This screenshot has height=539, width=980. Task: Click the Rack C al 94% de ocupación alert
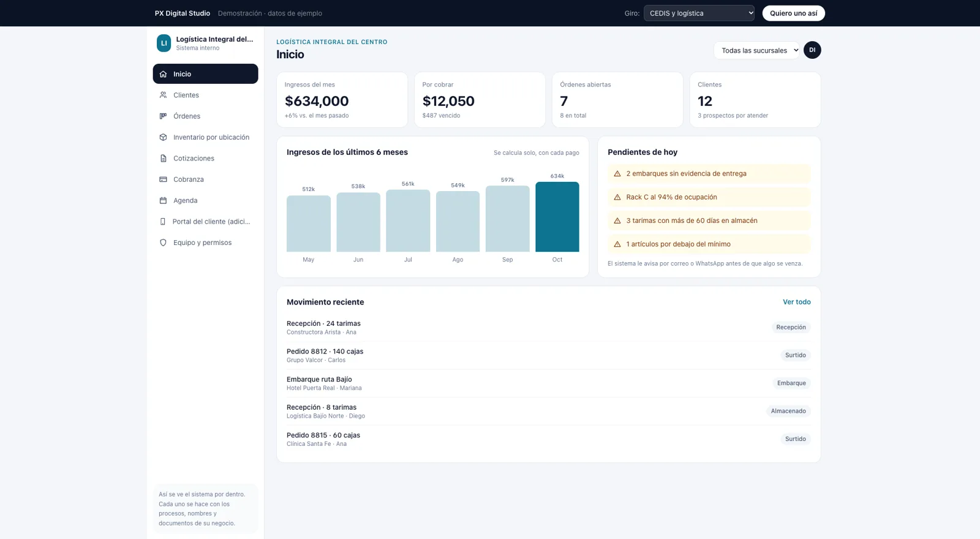click(x=709, y=197)
